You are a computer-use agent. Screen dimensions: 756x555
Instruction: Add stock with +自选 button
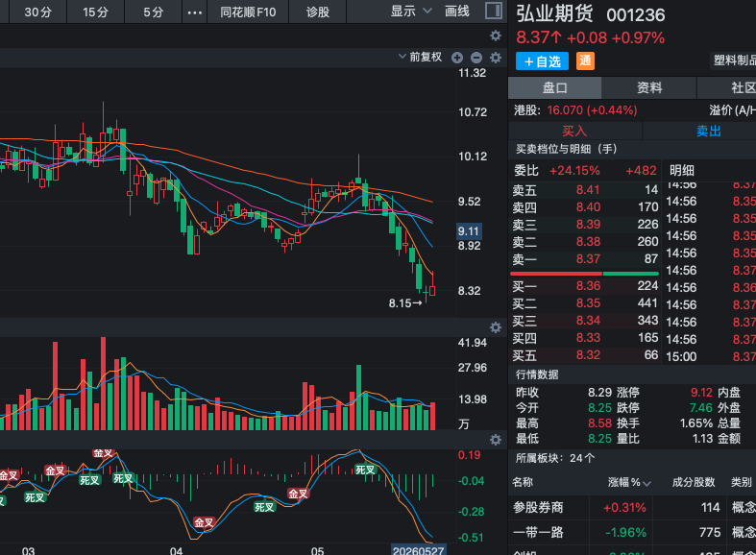(542, 61)
